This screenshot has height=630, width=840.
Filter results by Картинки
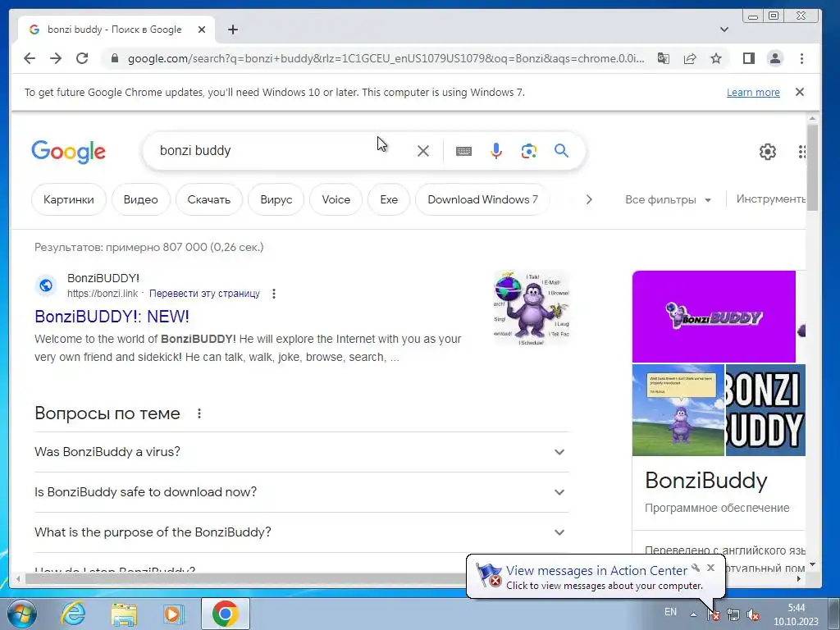point(69,199)
